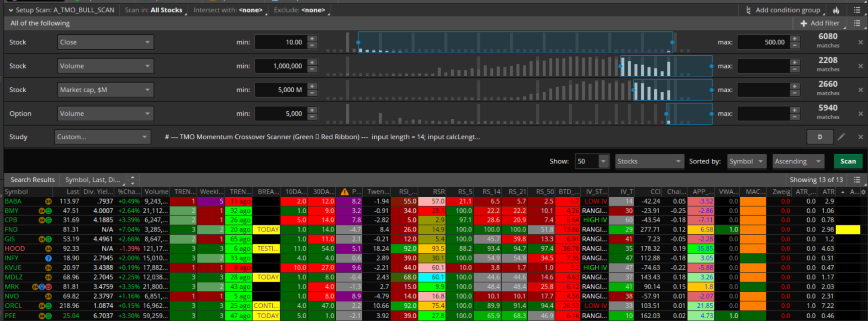Click the Market cap slider minimum handle
This screenshot has width=868, height=321.
[634, 90]
